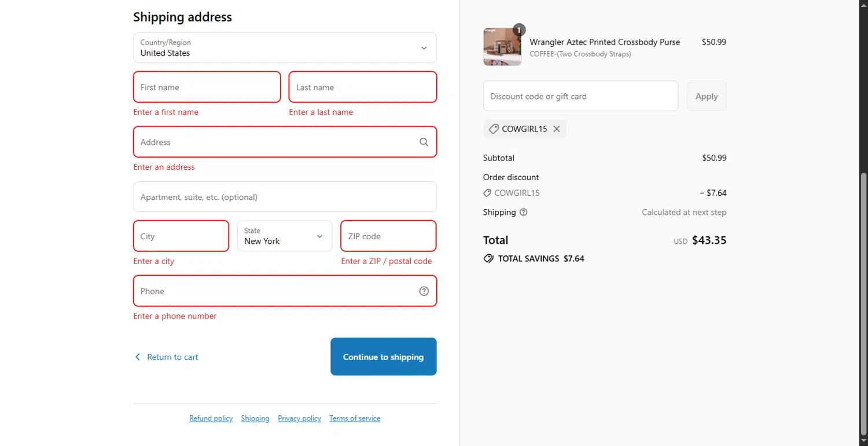Click the Discount code or gift card field
Viewport: 868px width, 446px height.
(x=580, y=96)
